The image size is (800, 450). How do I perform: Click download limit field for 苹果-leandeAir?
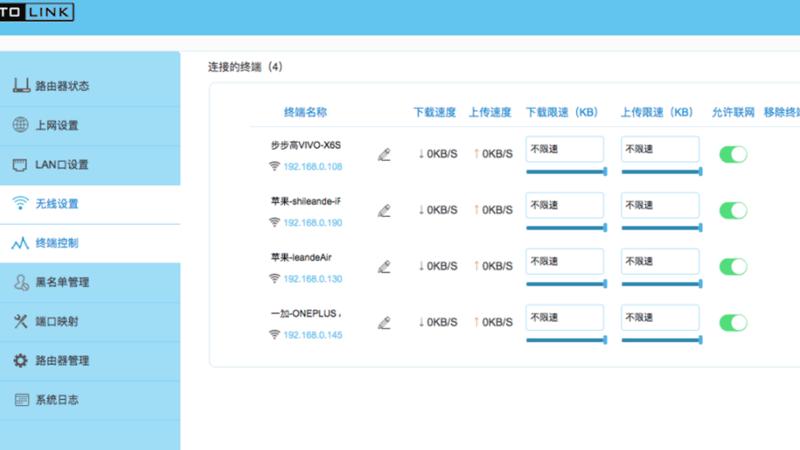(x=565, y=261)
